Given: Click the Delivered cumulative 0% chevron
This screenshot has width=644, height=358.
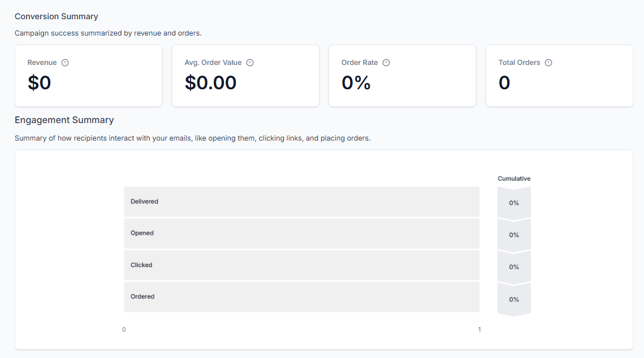Looking at the screenshot, I should point(514,203).
